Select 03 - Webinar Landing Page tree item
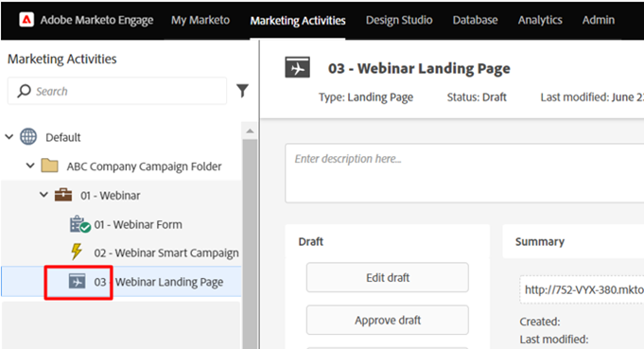 point(121,282)
